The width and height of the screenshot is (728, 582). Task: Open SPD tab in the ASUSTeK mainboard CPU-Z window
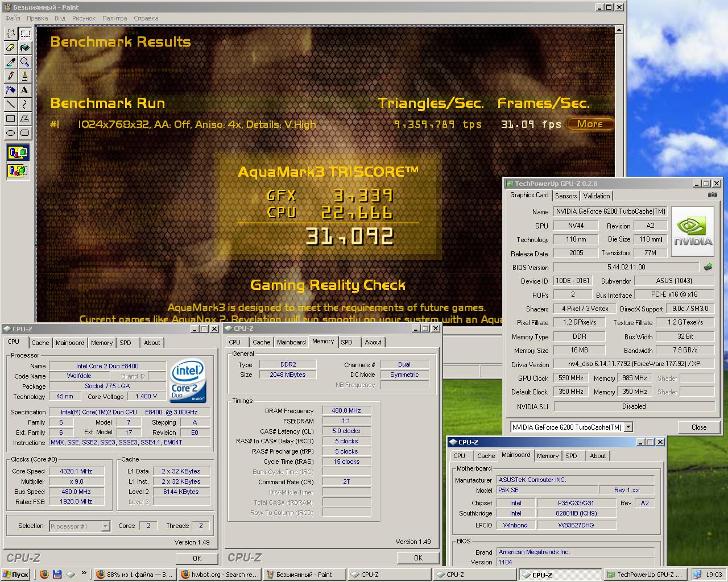click(572, 456)
